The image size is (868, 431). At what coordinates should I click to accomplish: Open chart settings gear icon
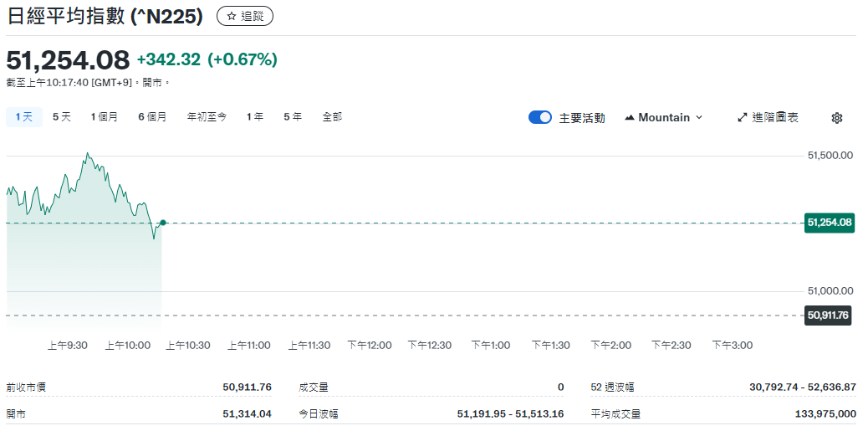[836, 118]
